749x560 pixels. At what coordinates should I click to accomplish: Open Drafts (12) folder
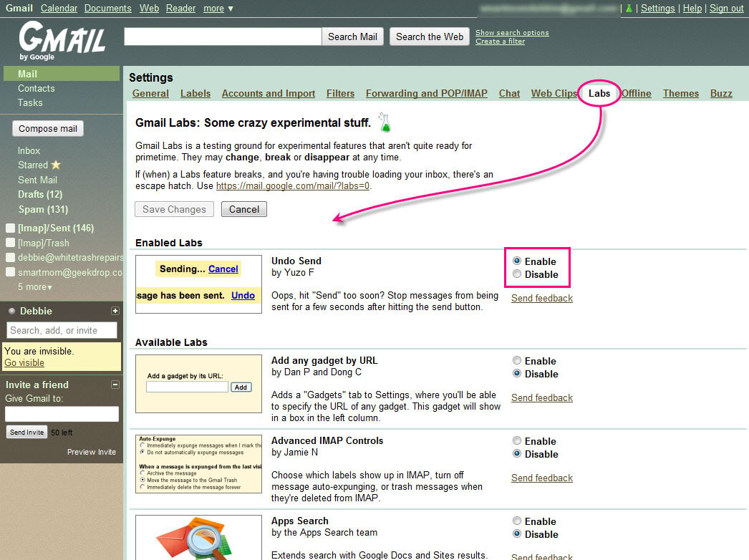(40, 195)
